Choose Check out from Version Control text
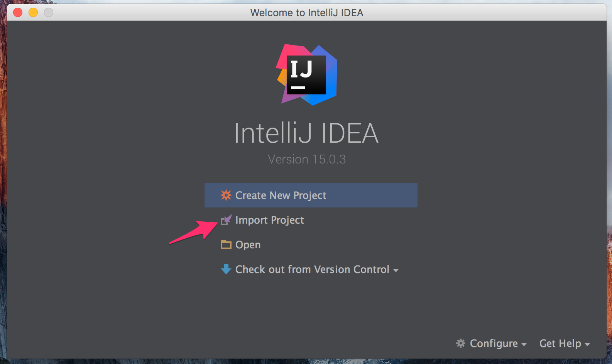This screenshot has width=612, height=364. tap(312, 269)
